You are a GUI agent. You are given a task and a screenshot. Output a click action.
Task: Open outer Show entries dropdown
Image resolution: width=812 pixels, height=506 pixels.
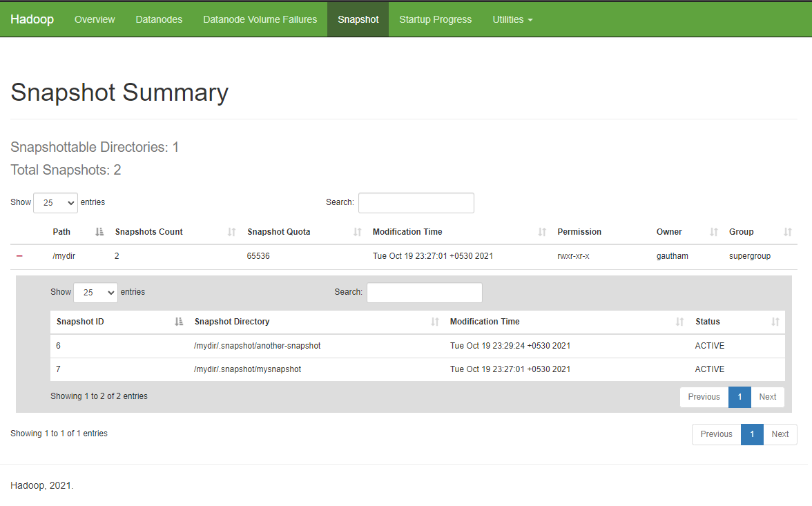55,203
